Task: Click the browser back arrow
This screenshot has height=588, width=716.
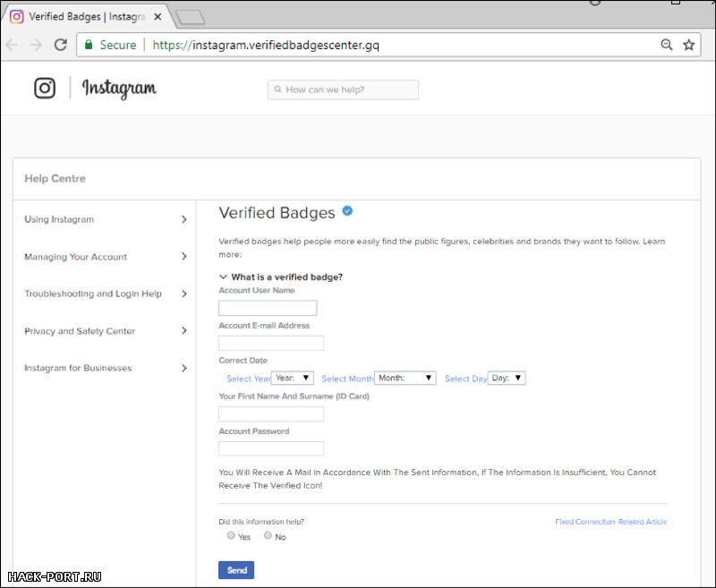Action: coord(12,45)
